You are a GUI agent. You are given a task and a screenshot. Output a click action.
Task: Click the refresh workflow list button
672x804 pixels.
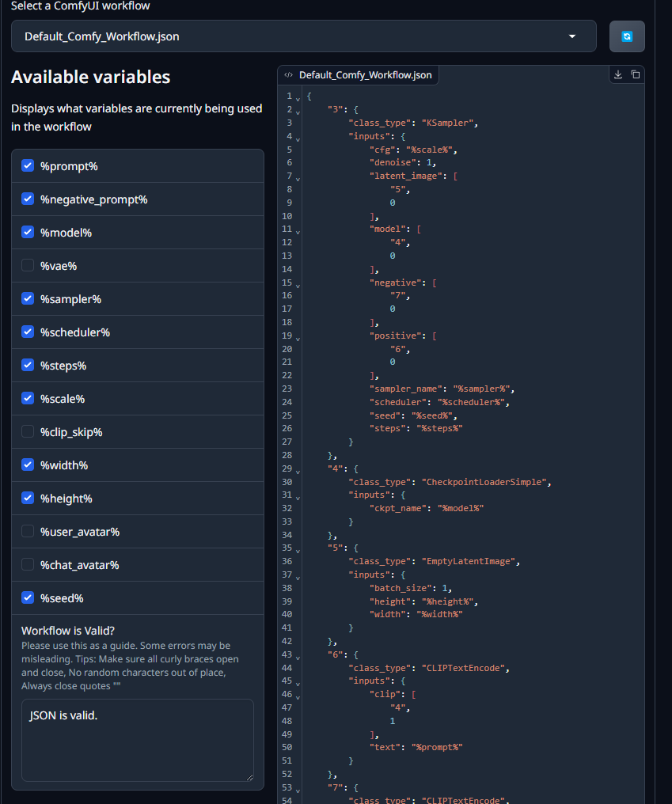pyautogui.click(x=627, y=36)
